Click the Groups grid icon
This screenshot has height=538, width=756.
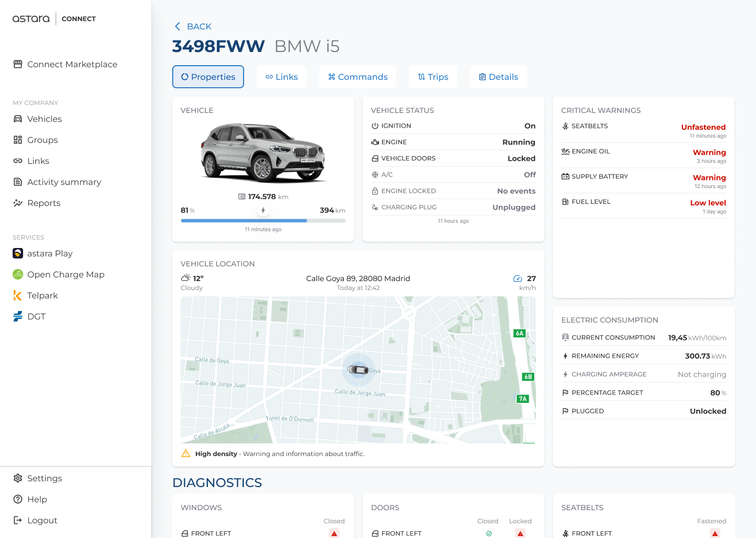coord(18,140)
